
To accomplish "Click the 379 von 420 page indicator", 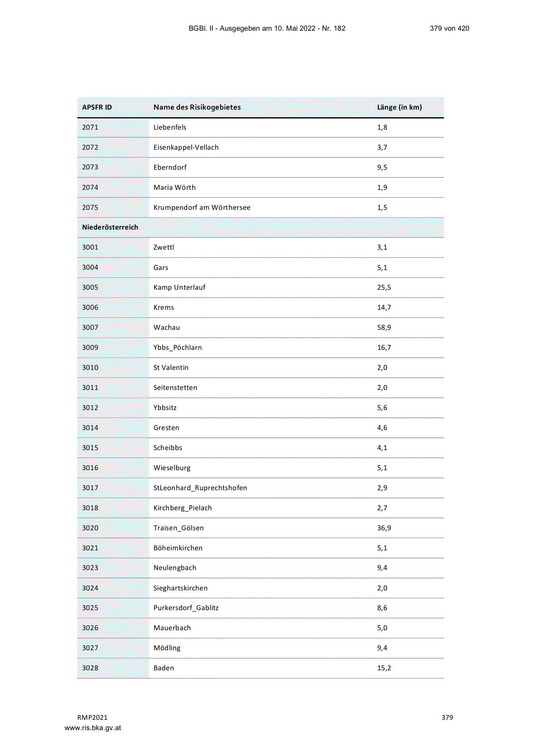I will tap(449, 28).
